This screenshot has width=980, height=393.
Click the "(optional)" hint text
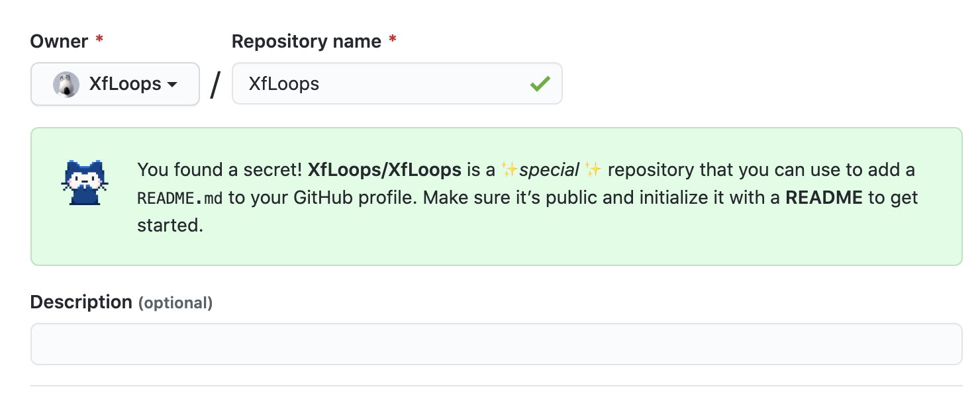[x=175, y=303]
